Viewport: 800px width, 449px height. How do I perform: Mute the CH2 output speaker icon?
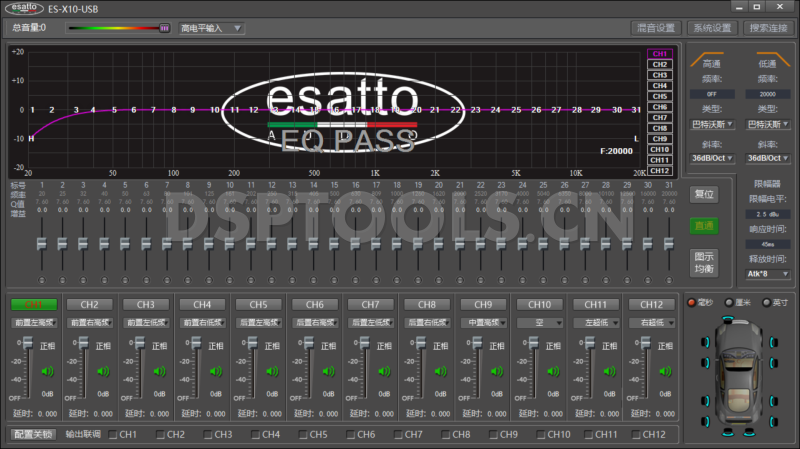tap(104, 371)
